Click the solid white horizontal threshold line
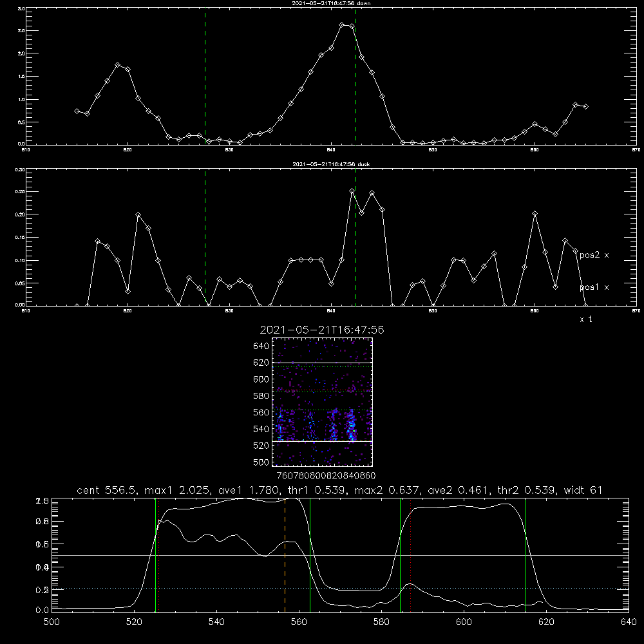644x644 pixels. click(340, 555)
